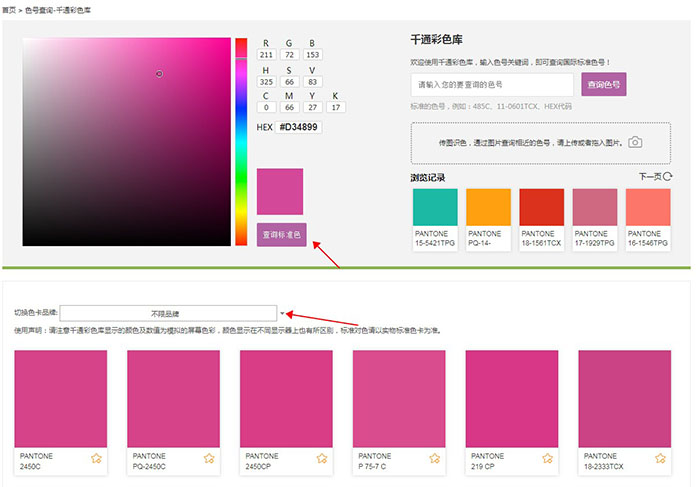
Task: Click the refresh icon beside 下一页
Action: point(668,177)
